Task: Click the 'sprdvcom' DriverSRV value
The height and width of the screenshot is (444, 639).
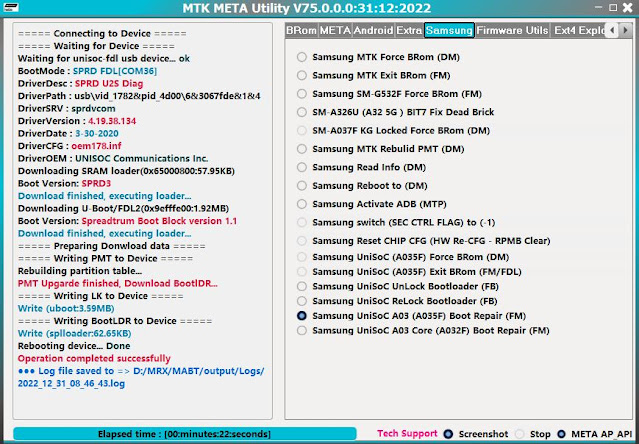Action: click(x=93, y=108)
